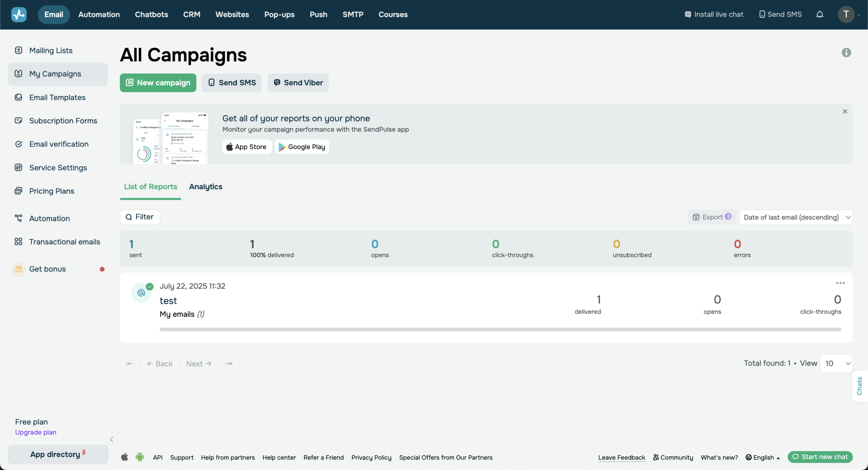Select the Email top menu tab
This screenshot has height=470, width=868.
click(x=54, y=15)
